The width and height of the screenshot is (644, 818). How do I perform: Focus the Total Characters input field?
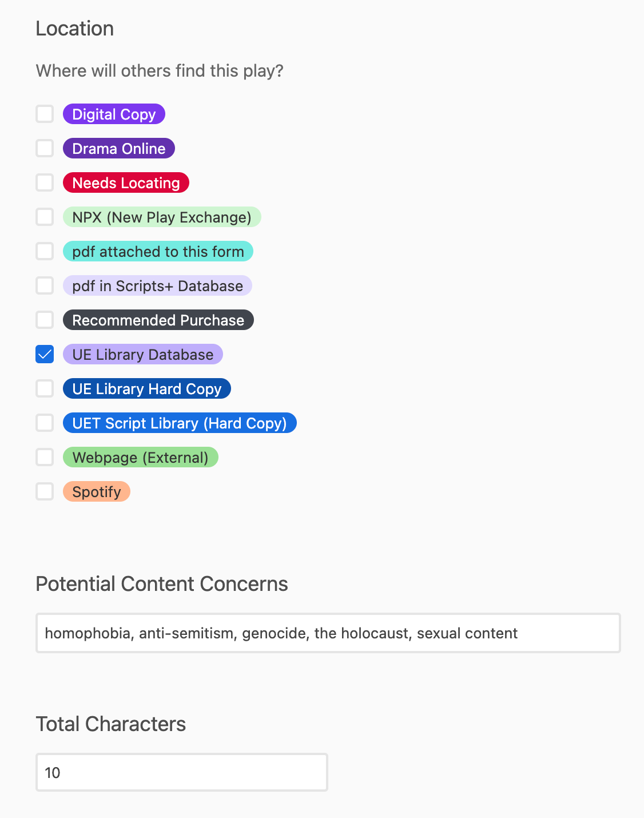point(182,772)
